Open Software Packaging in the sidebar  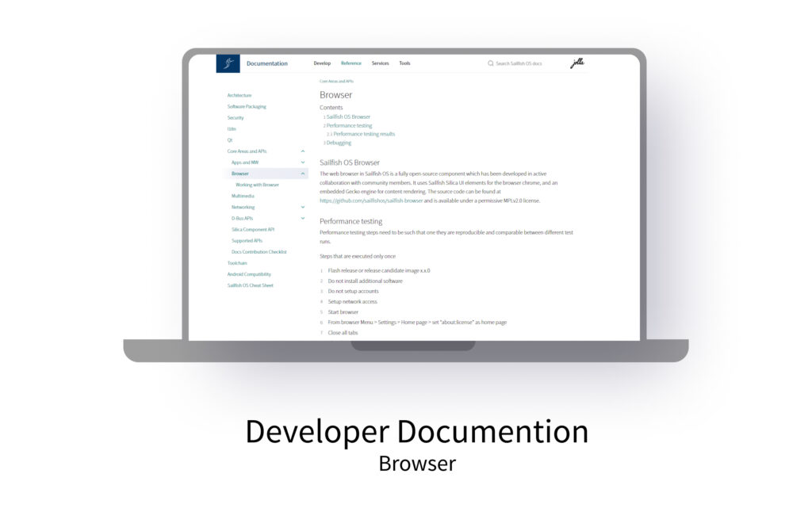247,107
